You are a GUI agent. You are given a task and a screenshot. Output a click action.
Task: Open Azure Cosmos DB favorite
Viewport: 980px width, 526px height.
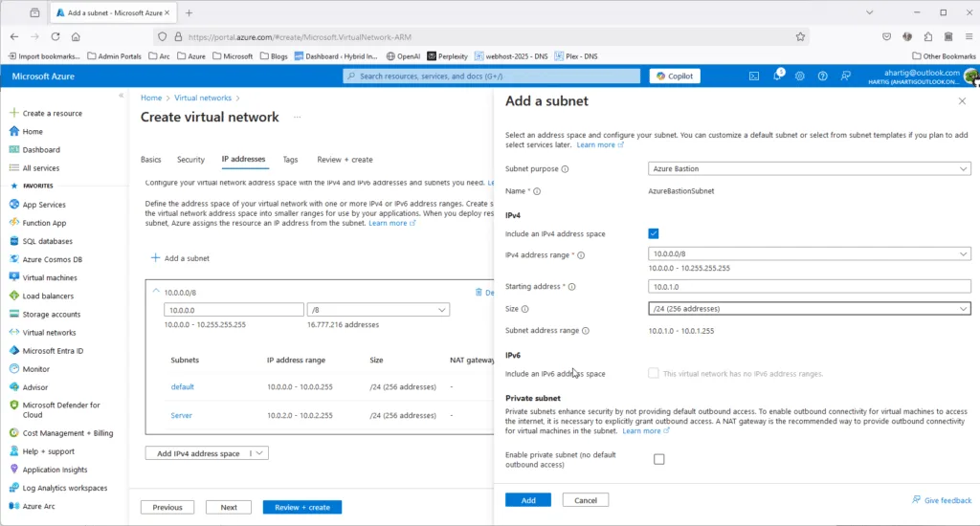[x=46, y=259]
